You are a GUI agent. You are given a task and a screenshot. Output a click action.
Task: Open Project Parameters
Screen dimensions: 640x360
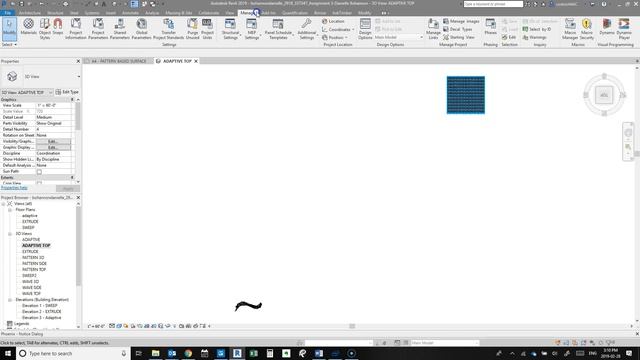click(98, 29)
